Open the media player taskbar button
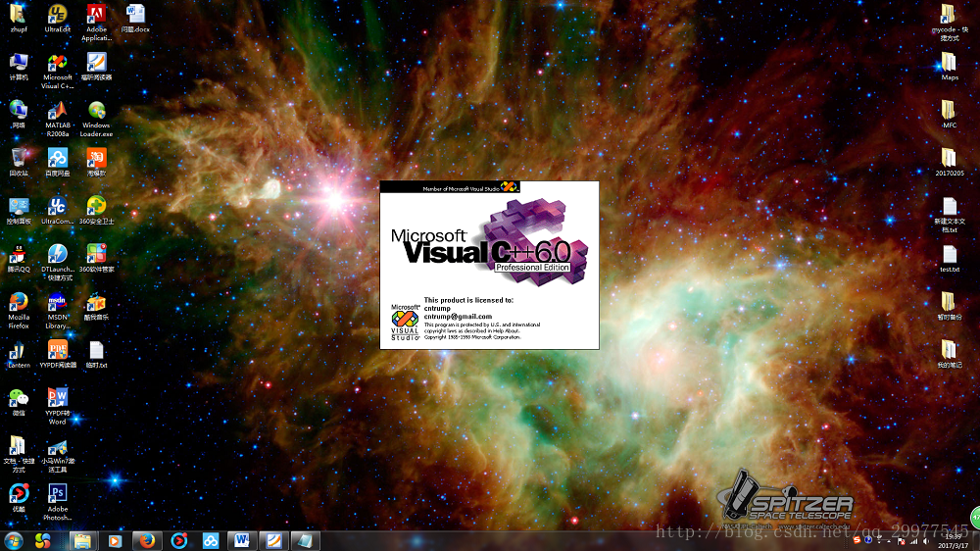980x551 pixels. 115,540
